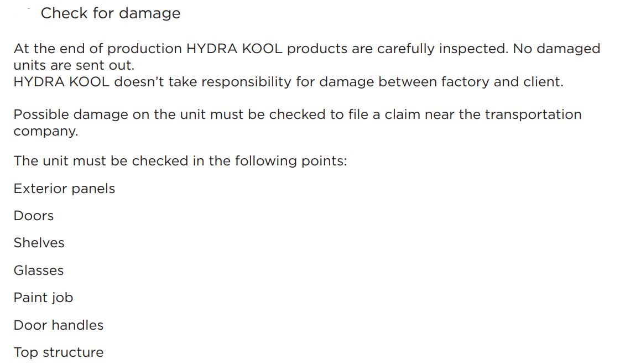Select the "Top structure" list item
Screen dimensions: 620x364
pos(59,352)
